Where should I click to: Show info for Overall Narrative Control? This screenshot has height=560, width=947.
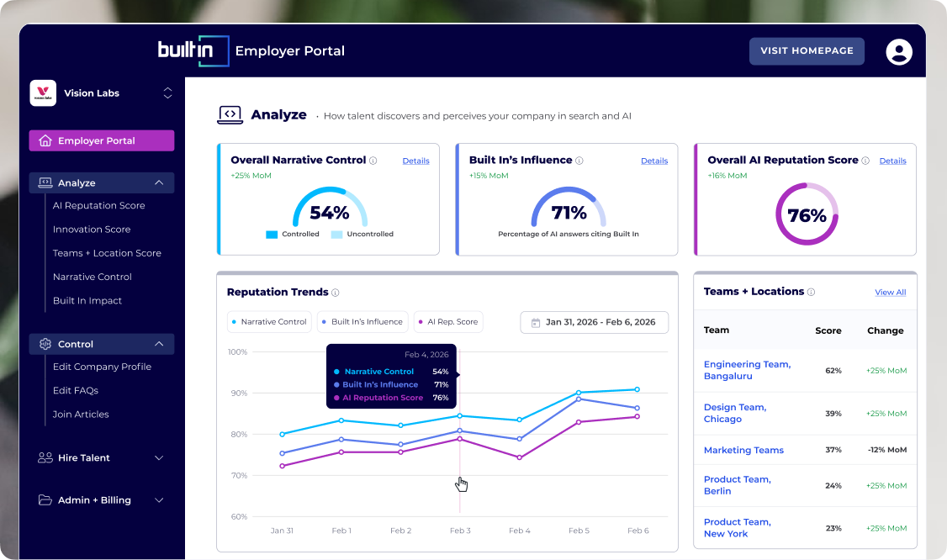(373, 161)
